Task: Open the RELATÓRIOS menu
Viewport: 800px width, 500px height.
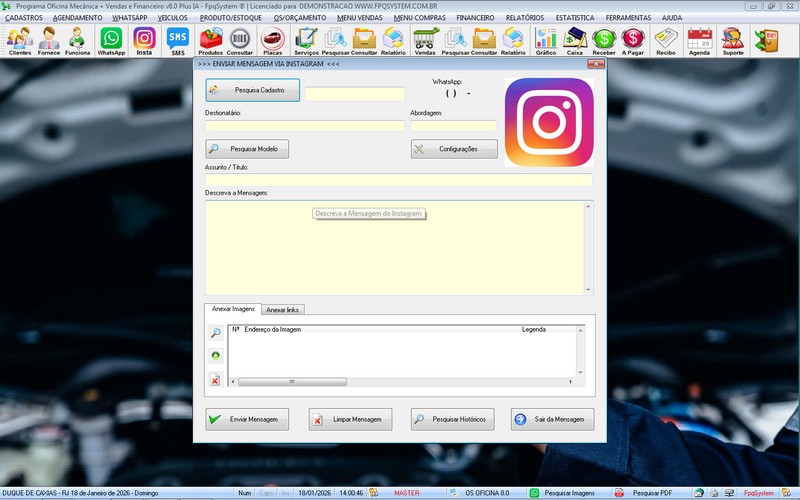Action: [x=524, y=18]
